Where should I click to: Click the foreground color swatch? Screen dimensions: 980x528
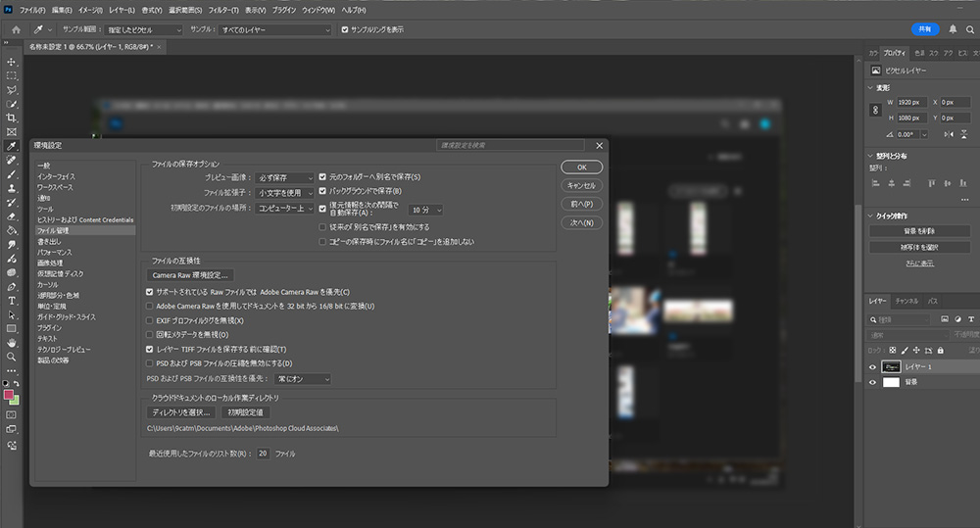click(10, 394)
